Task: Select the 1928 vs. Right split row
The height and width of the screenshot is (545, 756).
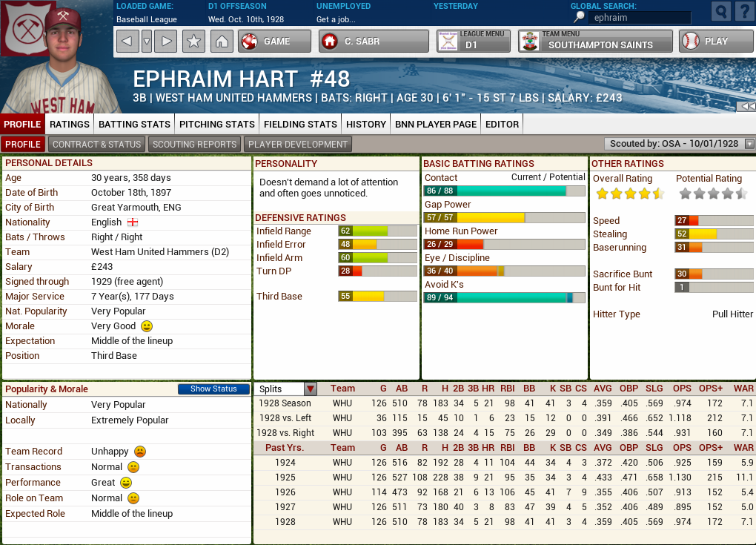Action: 504,433
